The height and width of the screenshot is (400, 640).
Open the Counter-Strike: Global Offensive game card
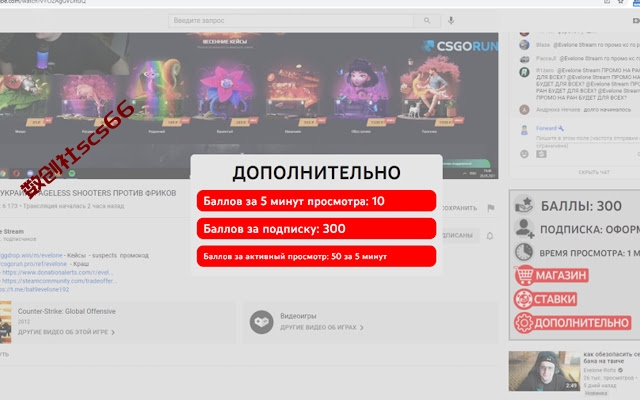118,322
